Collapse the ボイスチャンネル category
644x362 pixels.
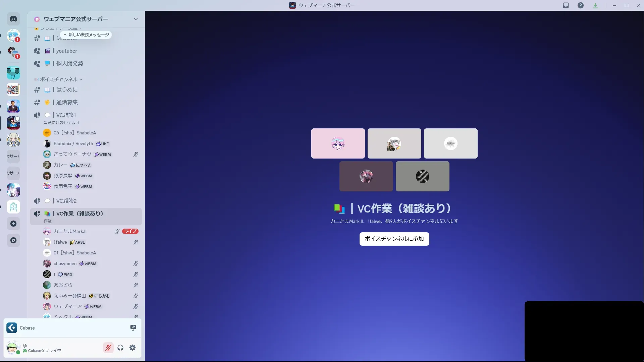pyautogui.click(x=59, y=79)
